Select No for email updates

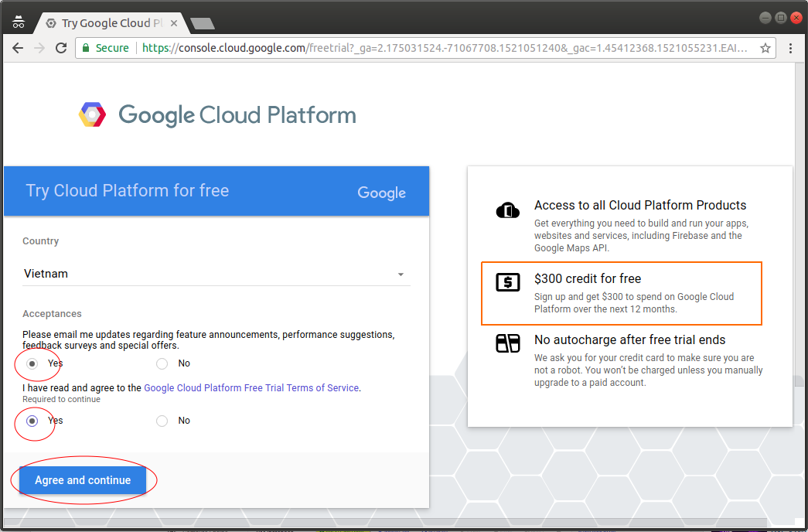[x=162, y=364]
